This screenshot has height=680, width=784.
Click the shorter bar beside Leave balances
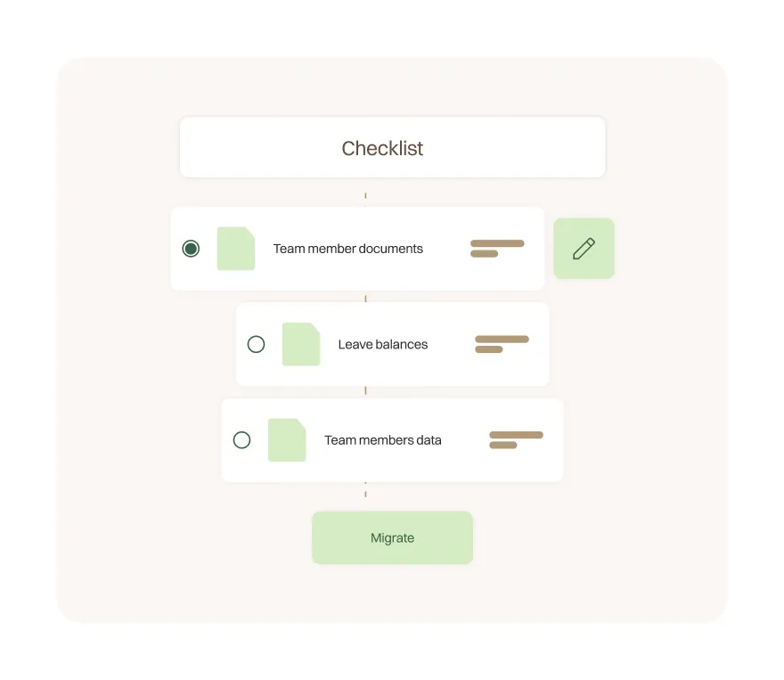point(489,349)
